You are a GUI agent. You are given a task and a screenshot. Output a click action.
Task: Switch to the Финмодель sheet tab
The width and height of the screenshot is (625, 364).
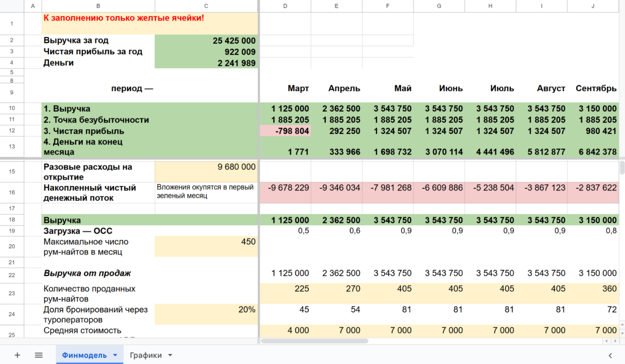[85, 355]
